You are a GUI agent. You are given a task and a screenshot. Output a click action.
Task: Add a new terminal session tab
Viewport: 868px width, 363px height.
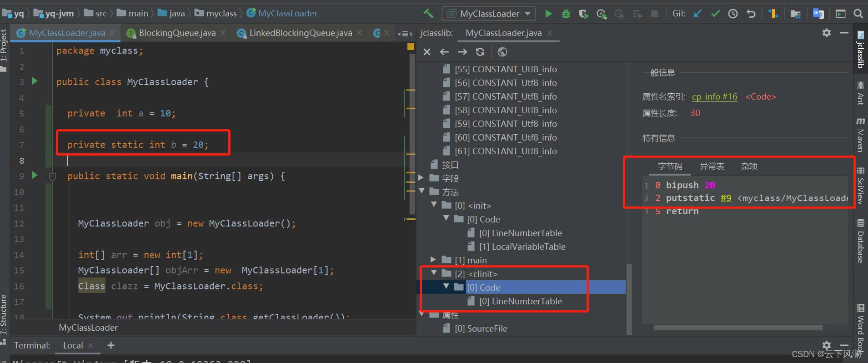[110, 345]
